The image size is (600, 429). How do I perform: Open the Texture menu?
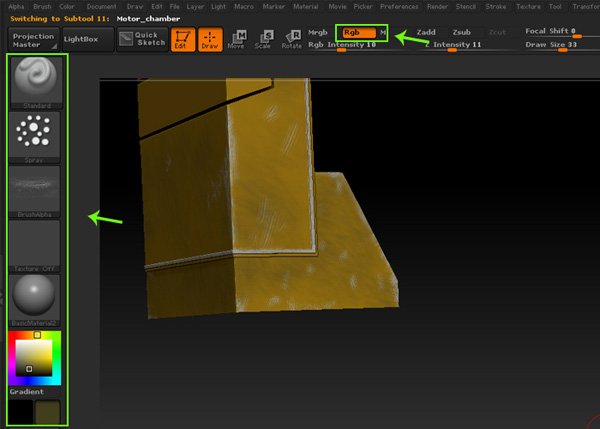click(528, 7)
